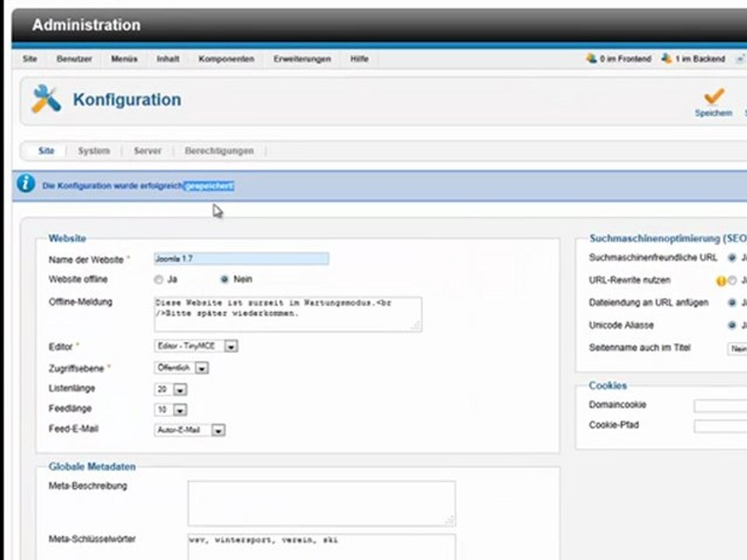Click the Domaincookie input field
This screenshot has width=747, height=560.
[x=721, y=406]
